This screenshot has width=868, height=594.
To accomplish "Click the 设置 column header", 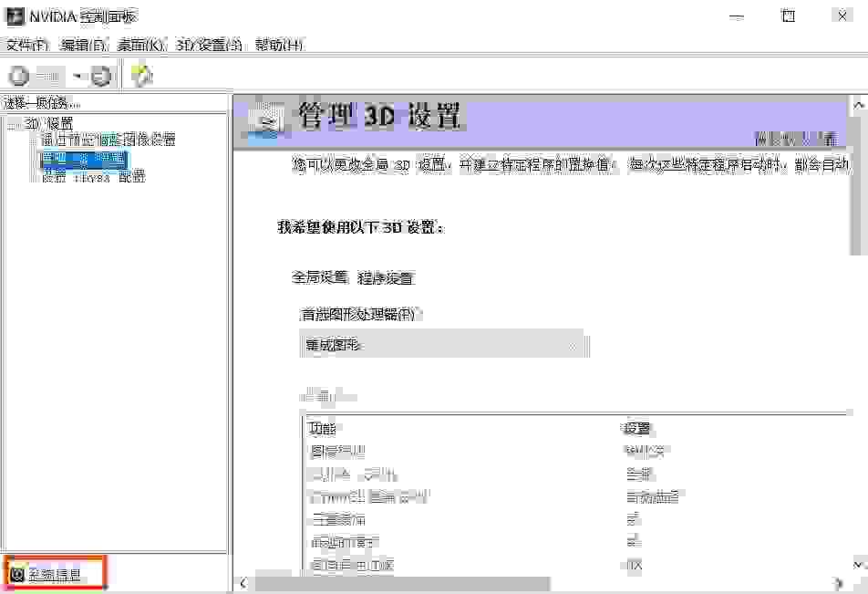I will click(636, 428).
